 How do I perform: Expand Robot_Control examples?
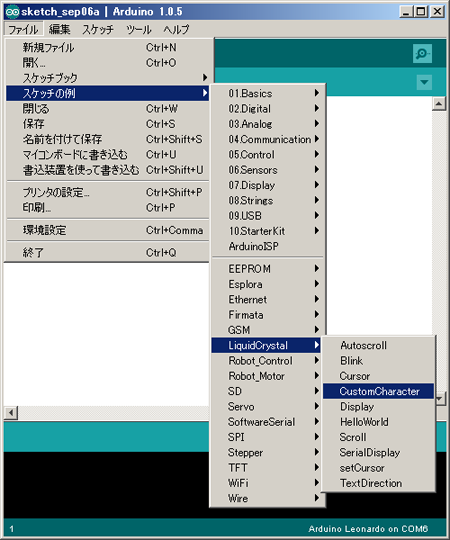(267, 361)
